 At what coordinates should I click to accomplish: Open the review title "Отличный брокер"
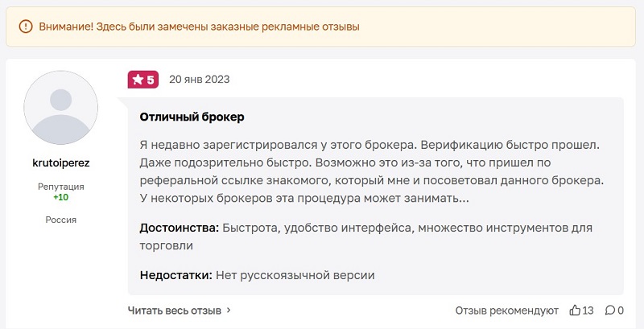(x=192, y=117)
